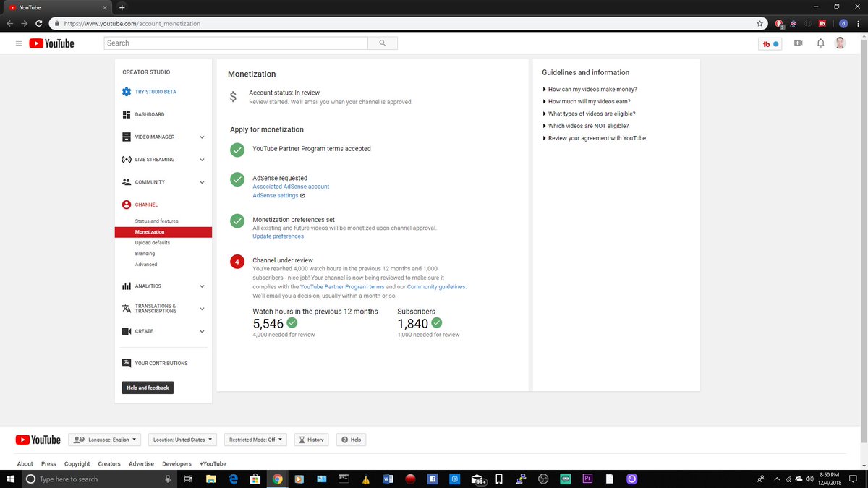Open a new browser tab
This screenshot has height=488, width=868.
[x=122, y=7]
